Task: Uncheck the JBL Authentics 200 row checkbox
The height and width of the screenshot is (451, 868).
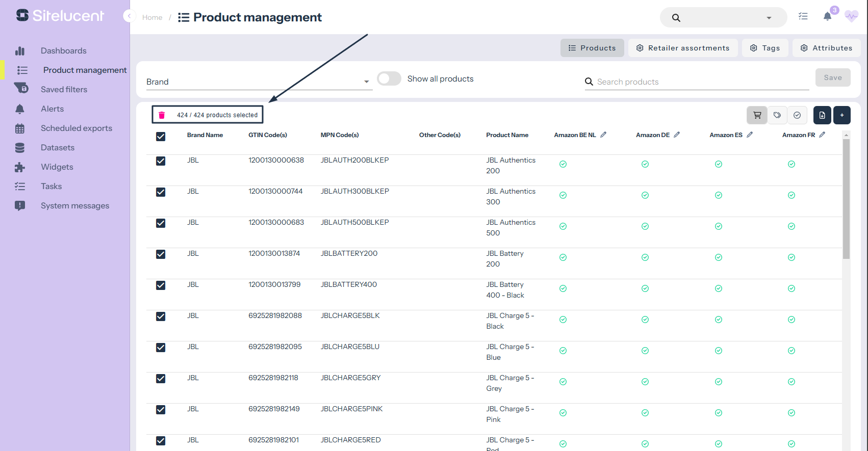Action: [161, 161]
